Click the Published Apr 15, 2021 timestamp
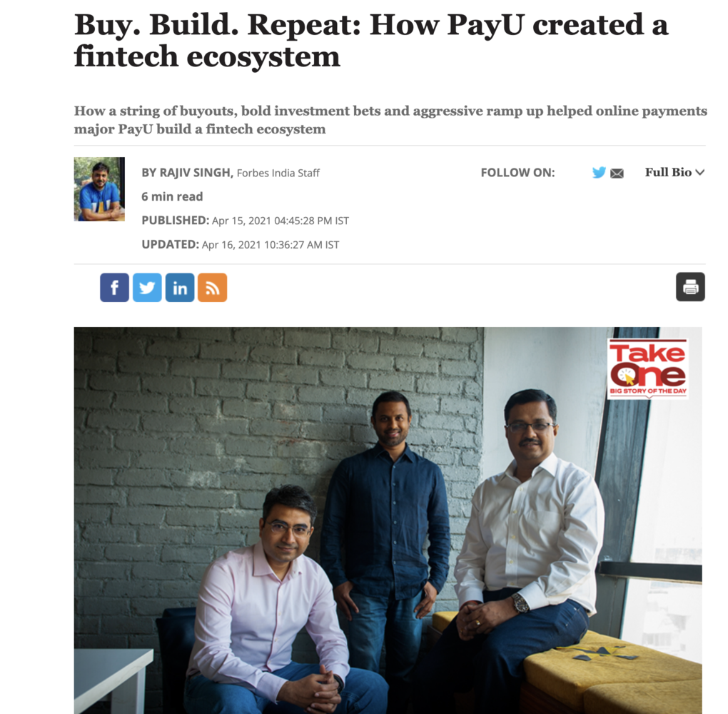The width and height of the screenshot is (728, 714). (x=245, y=221)
